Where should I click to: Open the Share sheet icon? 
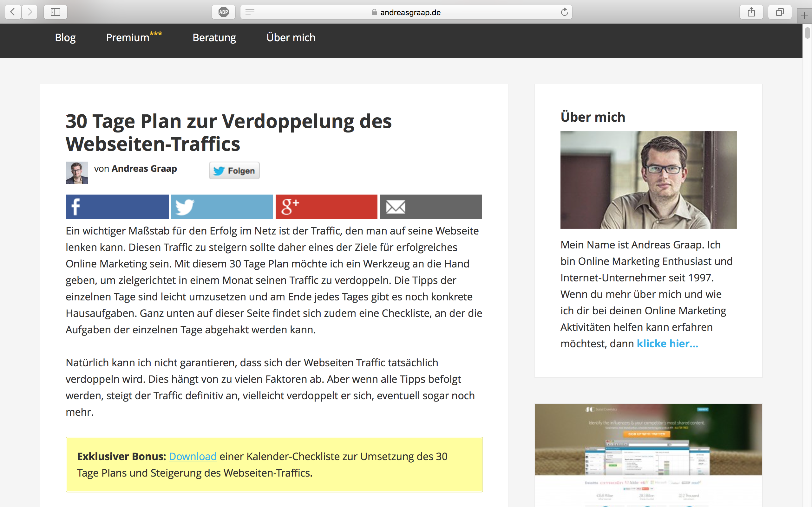tap(751, 12)
